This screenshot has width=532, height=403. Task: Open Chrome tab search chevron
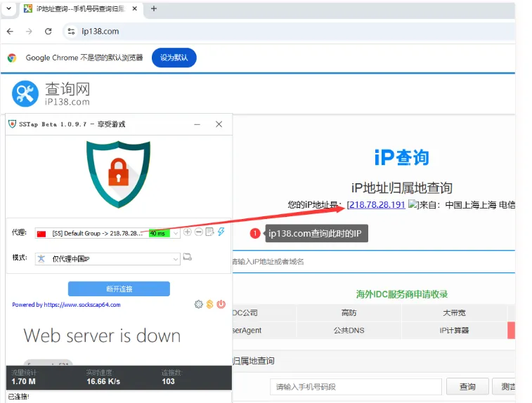(9, 9)
